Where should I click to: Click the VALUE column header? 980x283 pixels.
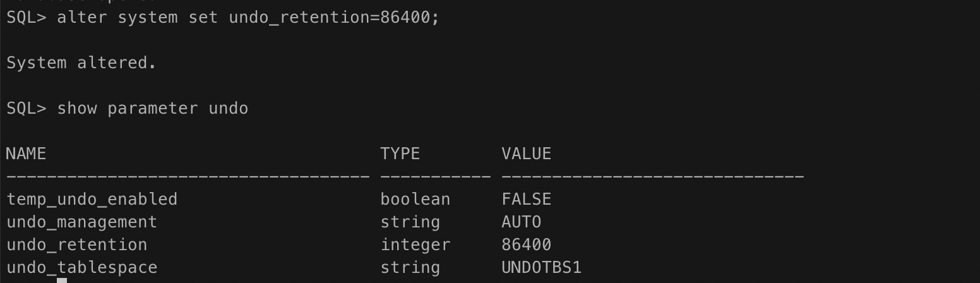526,154
